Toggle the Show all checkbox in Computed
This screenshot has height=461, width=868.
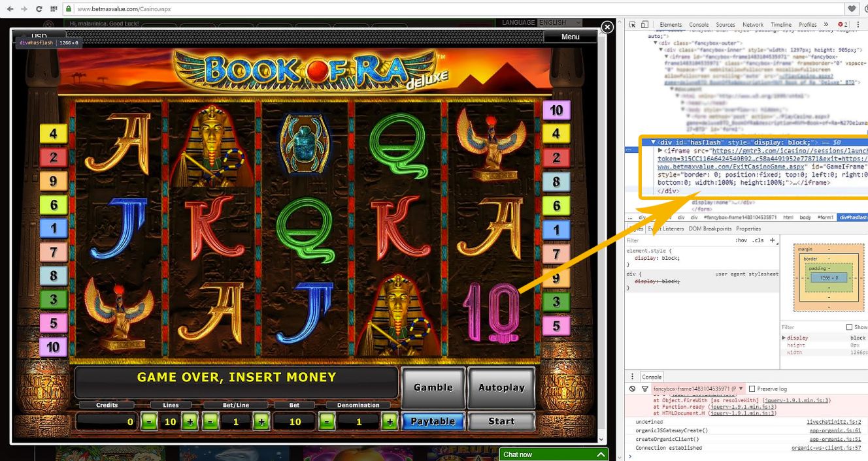849,327
